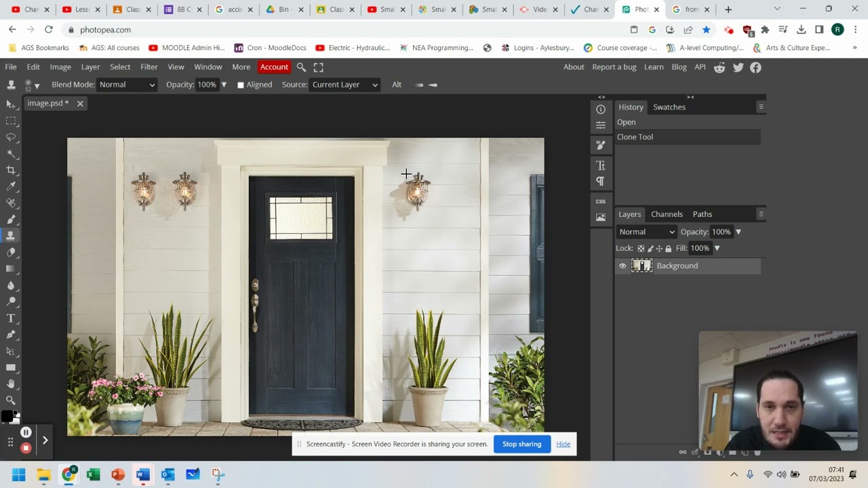The image size is (868, 488).
Task: Open the Brush settings panel icon
Action: pyautogui.click(x=601, y=145)
